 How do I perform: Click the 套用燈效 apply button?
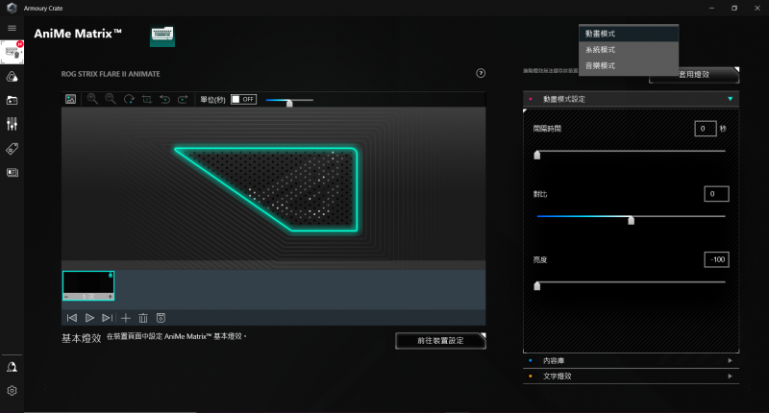(694, 75)
